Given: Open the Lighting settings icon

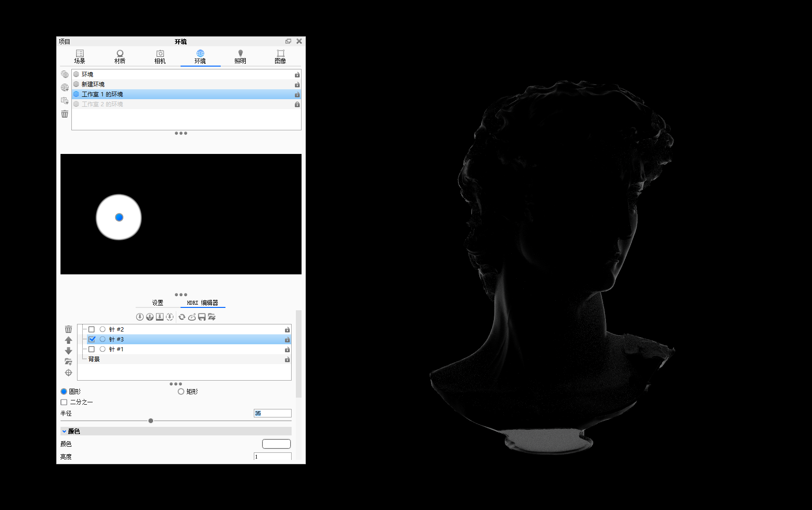Looking at the screenshot, I should (241, 56).
